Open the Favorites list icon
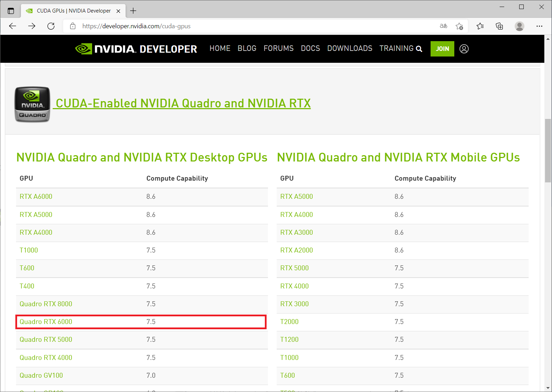Image resolution: width=552 pixels, height=392 pixels. tap(480, 26)
